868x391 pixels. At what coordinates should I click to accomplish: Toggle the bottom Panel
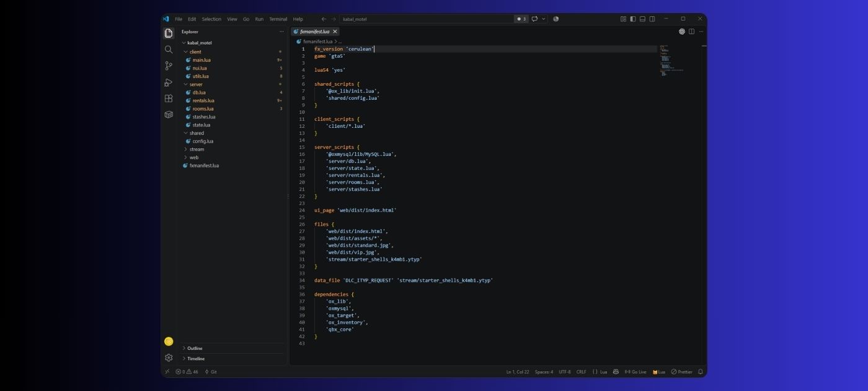point(642,19)
